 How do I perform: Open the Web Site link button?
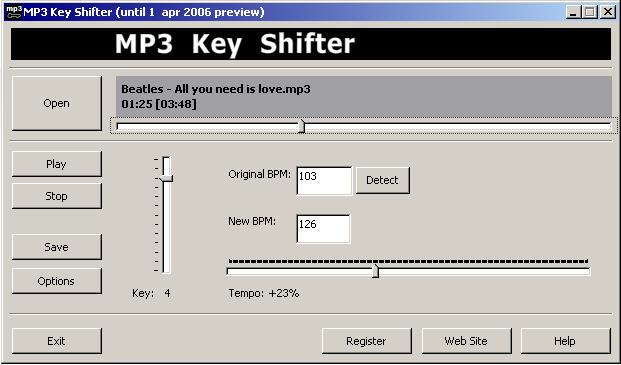467,341
